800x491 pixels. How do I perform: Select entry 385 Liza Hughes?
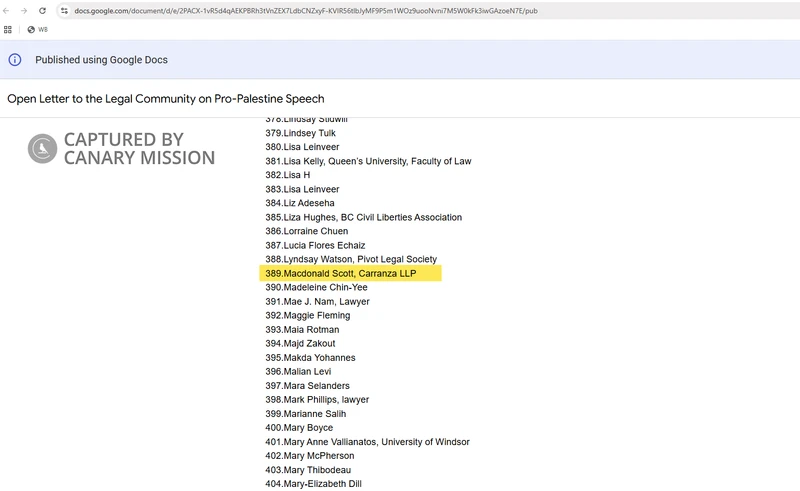(364, 217)
